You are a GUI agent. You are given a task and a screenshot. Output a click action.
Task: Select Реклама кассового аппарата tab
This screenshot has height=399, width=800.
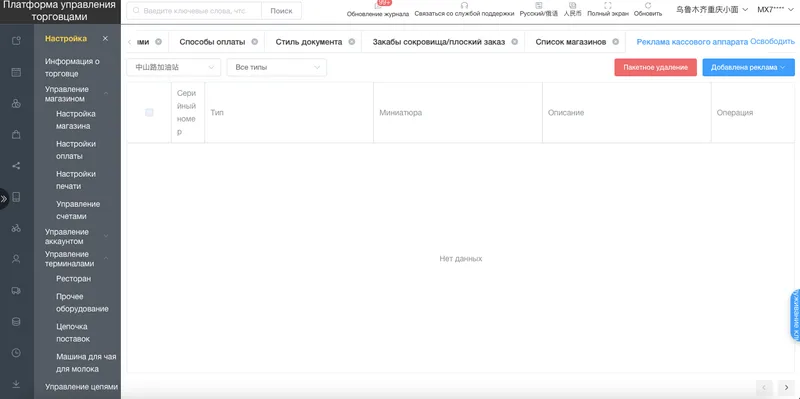coord(692,42)
